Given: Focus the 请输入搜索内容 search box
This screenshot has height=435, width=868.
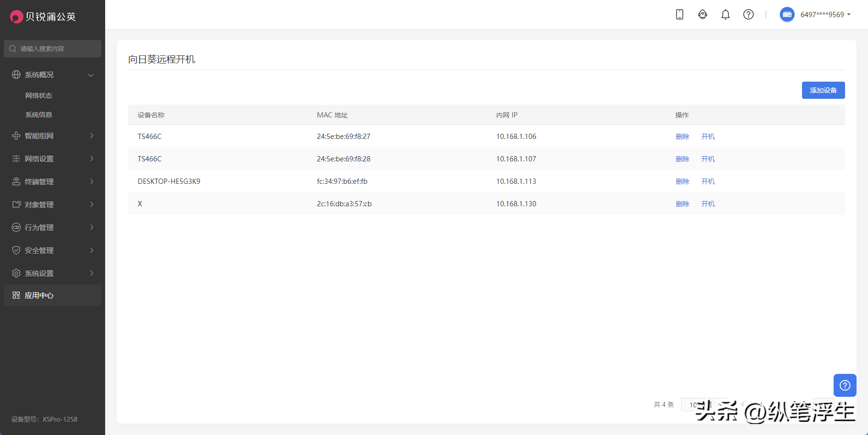Looking at the screenshot, I should [53, 49].
